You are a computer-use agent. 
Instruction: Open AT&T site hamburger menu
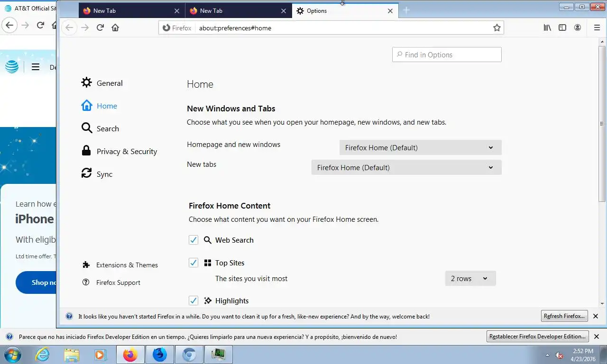tap(36, 67)
